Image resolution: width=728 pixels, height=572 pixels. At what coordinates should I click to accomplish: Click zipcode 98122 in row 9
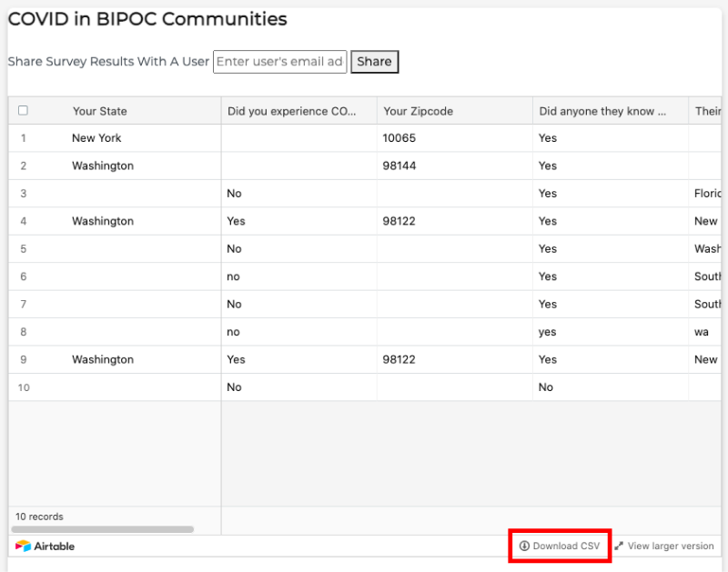tap(455, 359)
